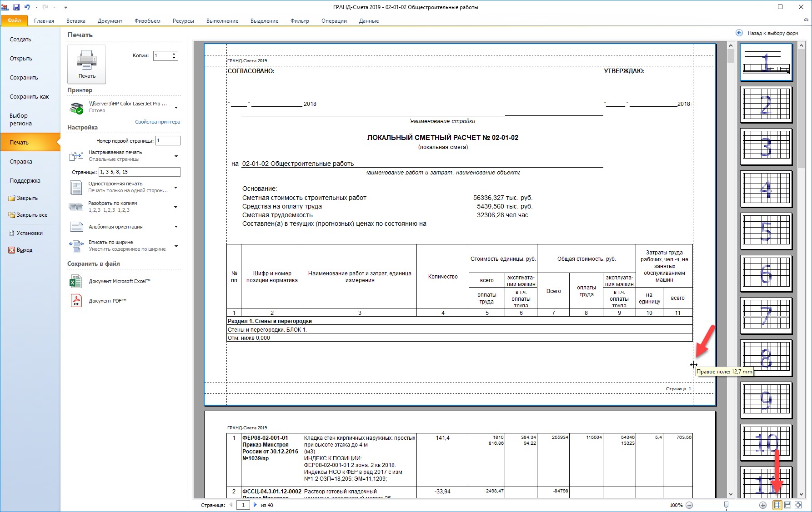Choose Сохранить как in the side menu
812x512 pixels.
pyautogui.click(x=29, y=97)
